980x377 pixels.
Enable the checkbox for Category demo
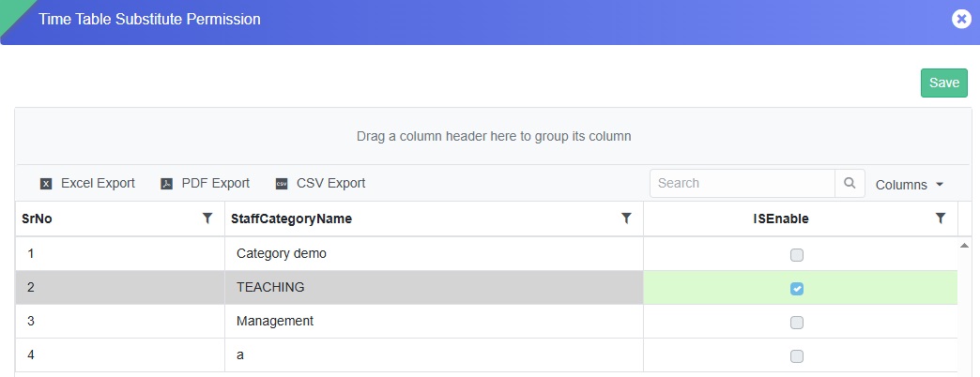click(797, 254)
